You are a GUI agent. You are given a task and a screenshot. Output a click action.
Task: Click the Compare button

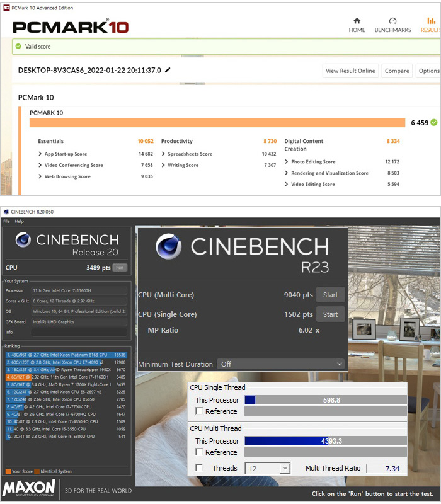tap(397, 71)
